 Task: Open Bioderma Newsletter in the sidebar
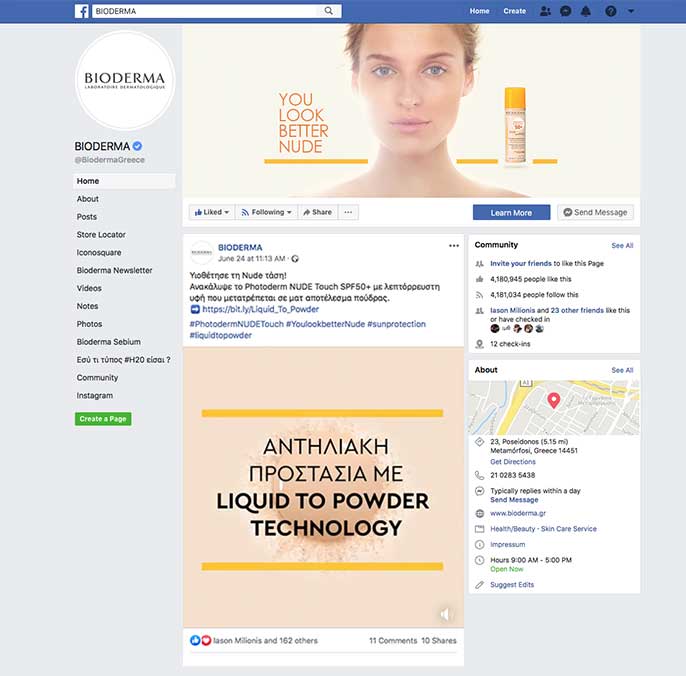114,270
